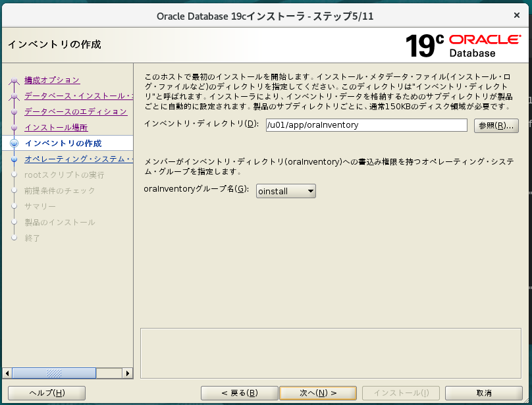
Task: Click the 終了 step text
Action: tap(32, 238)
